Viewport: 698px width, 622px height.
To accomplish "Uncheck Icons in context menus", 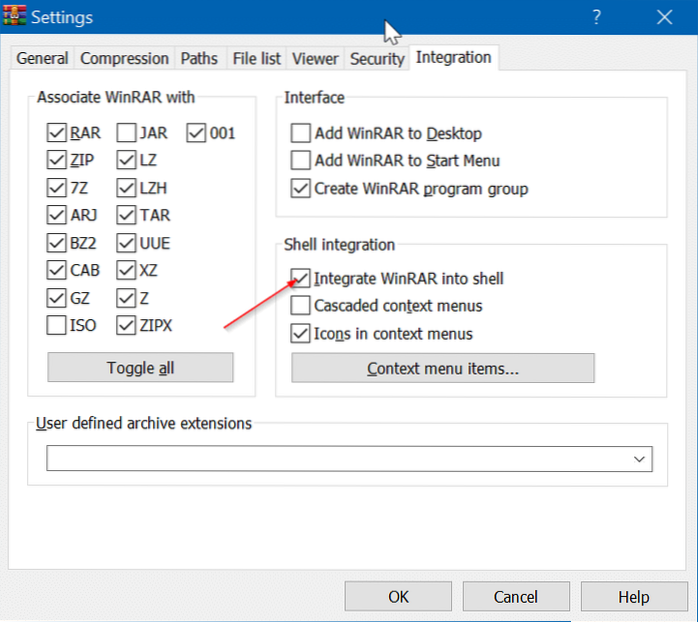I will 300,333.
